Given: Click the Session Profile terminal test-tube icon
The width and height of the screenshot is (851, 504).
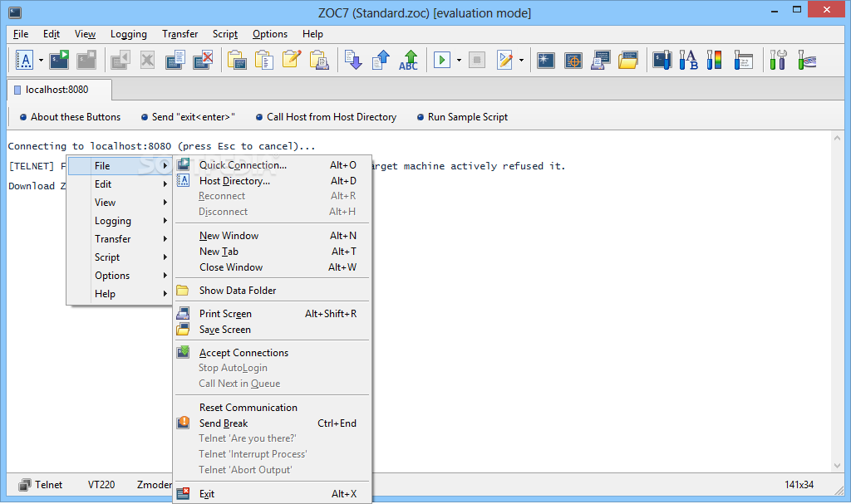Looking at the screenshot, I should tap(662, 60).
